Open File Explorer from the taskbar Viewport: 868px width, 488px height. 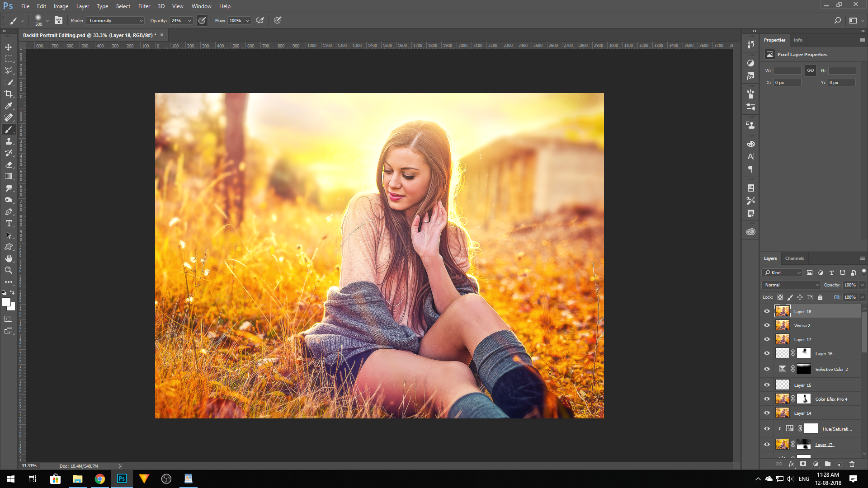click(x=77, y=479)
